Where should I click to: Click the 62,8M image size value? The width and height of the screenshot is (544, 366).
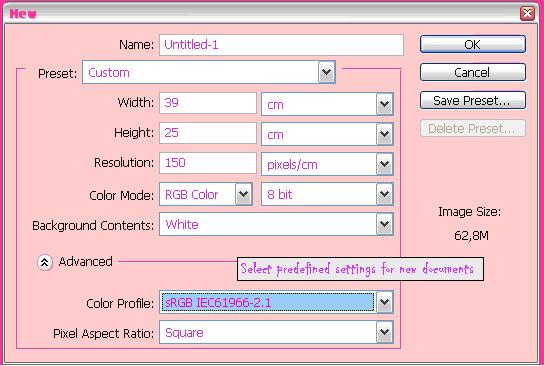tap(471, 236)
